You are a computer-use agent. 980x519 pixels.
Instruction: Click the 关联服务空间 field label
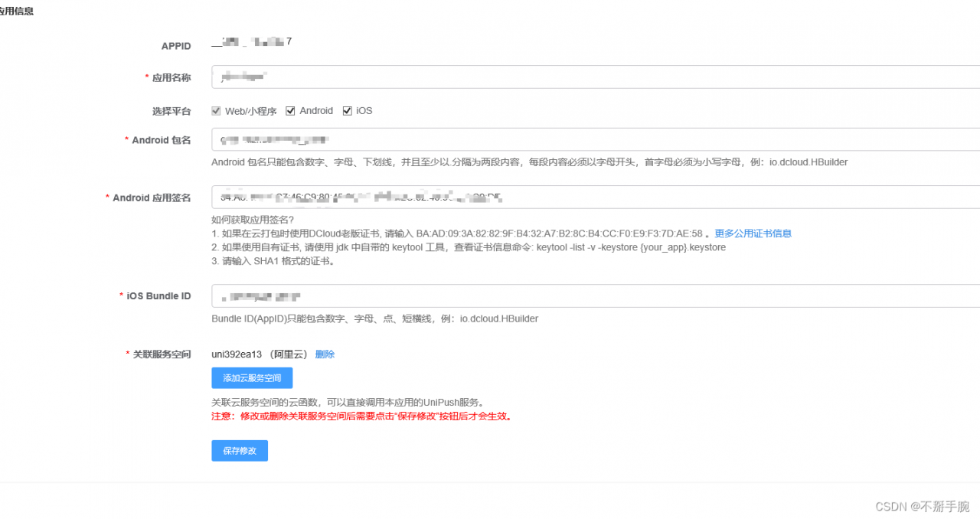click(x=161, y=354)
